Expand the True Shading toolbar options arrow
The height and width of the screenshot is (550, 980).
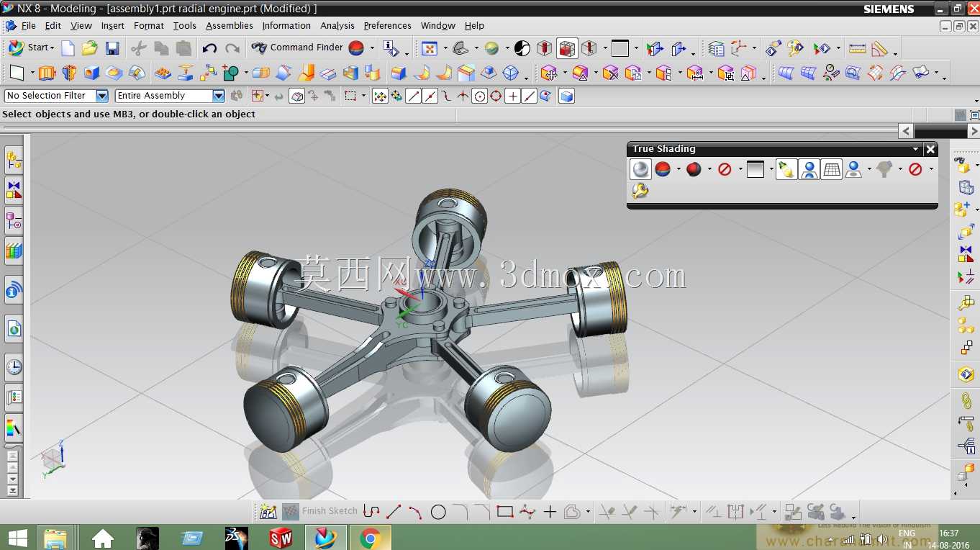915,149
